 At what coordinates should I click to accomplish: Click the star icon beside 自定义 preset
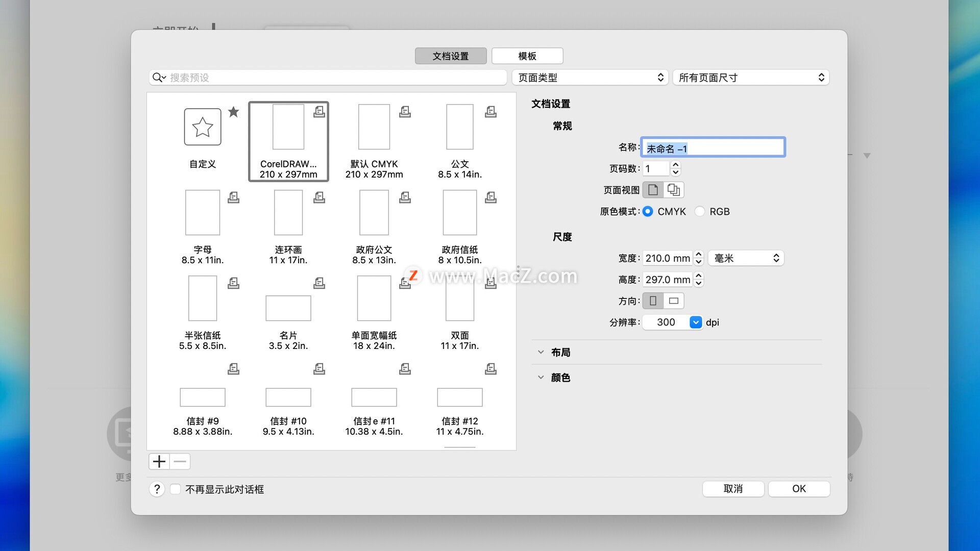tap(233, 112)
